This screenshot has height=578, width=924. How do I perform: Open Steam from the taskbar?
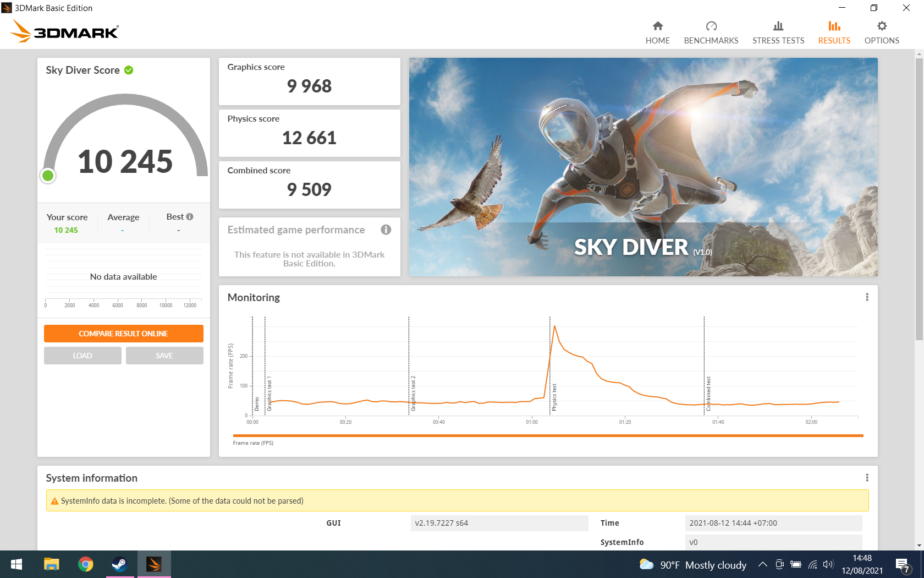pos(119,564)
